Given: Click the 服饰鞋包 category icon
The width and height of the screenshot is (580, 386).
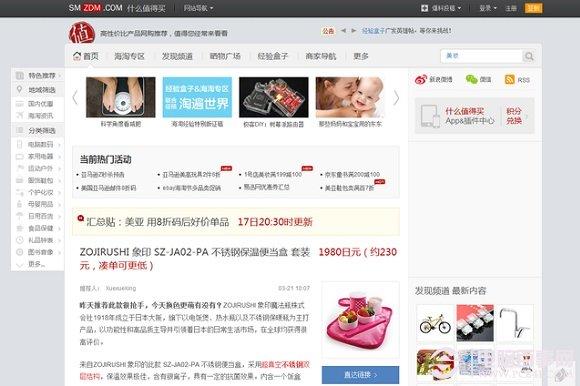Looking at the screenshot, I should (x=20, y=180).
